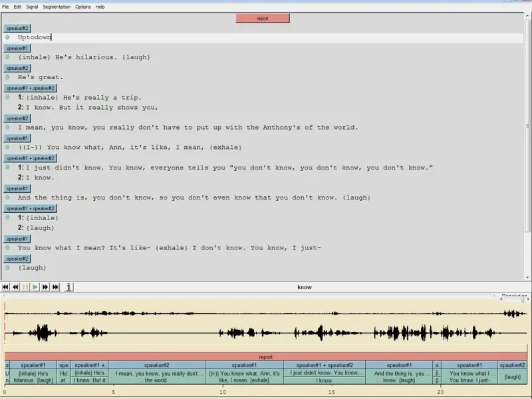Click the 'know' label in playback bar

305,287
